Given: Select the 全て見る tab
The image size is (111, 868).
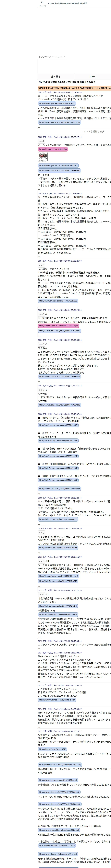Looking at the screenshot, I should [x=56, y=77].
